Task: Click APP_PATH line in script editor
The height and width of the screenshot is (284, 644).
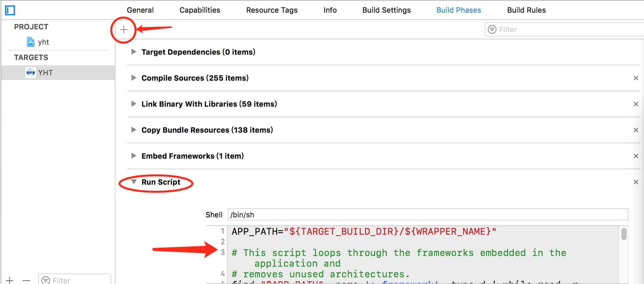Action: (364, 231)
